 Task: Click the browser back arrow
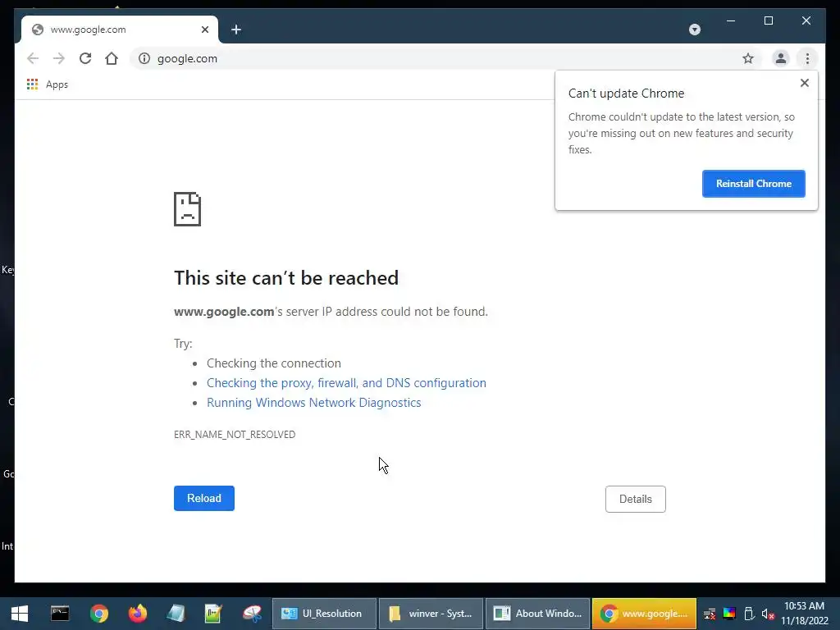coord(33,58)
